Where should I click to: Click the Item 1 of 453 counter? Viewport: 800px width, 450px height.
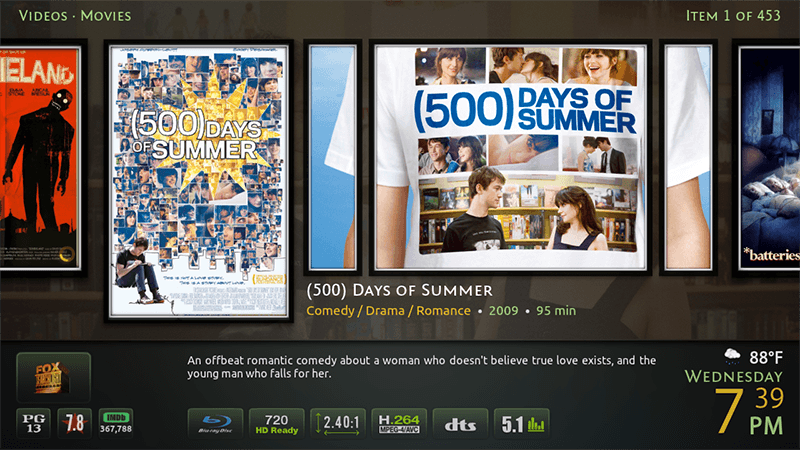[733, 16]
